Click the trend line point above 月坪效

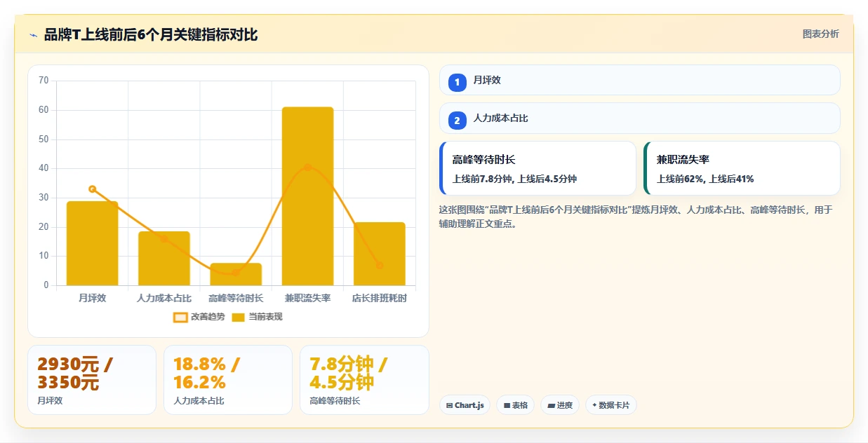93,189
